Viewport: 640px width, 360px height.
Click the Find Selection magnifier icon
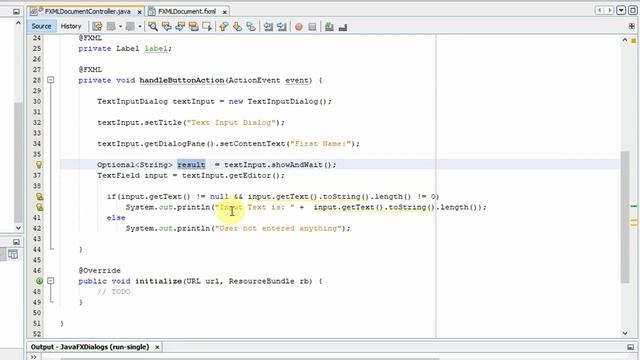point(153,27)
